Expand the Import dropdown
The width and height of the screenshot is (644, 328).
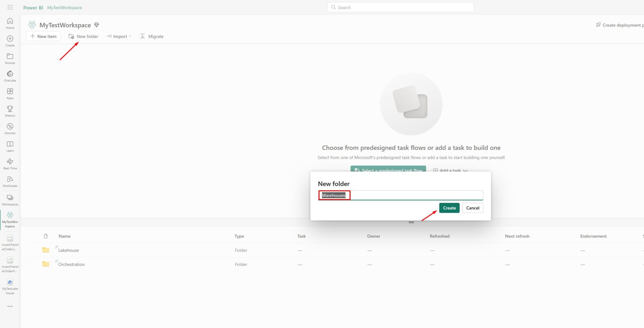point(119,36)
